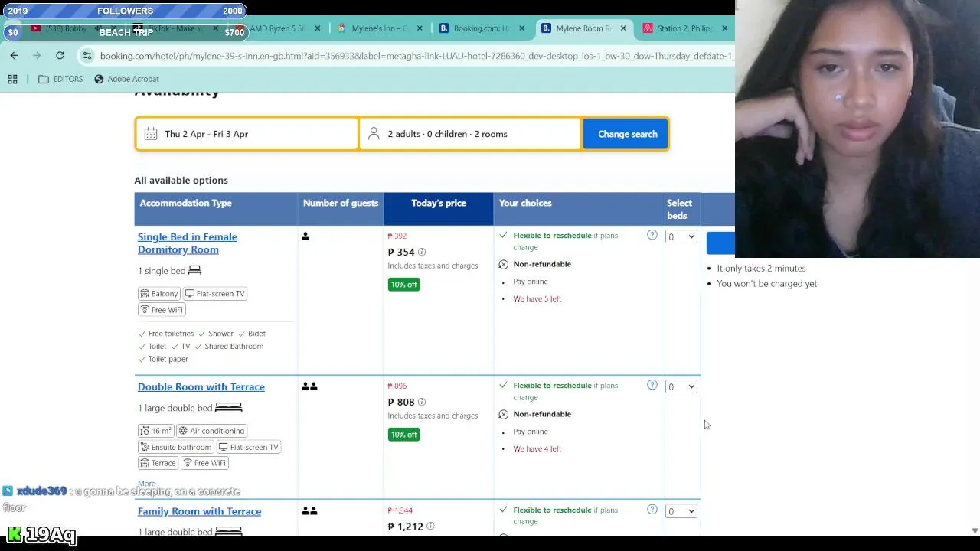
Task: Open Select beds dropdown for Family Room
Action: (681, 511)
